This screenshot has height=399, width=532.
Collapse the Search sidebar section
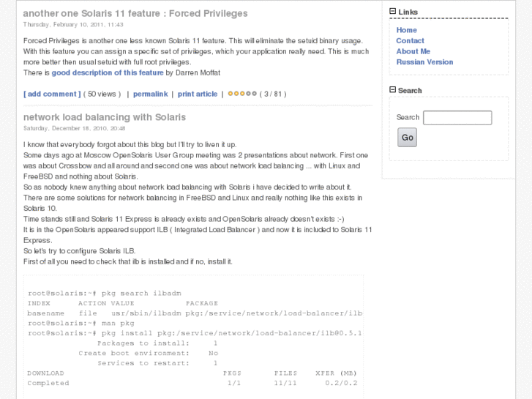pyautogui.click(x=392, y=89)
